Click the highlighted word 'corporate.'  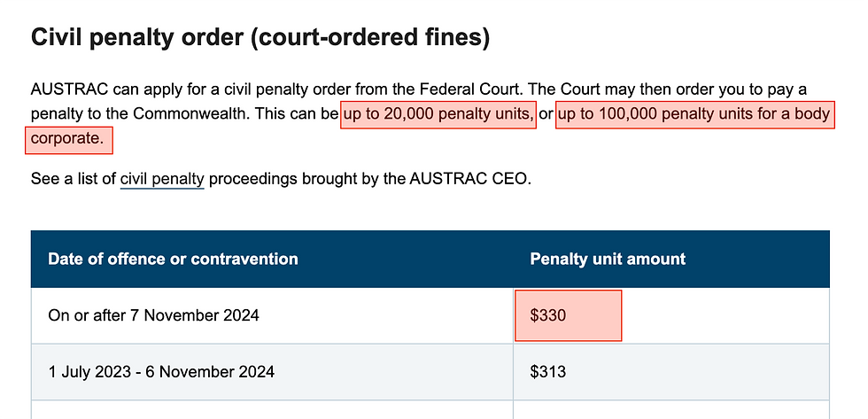coord(68,139)
